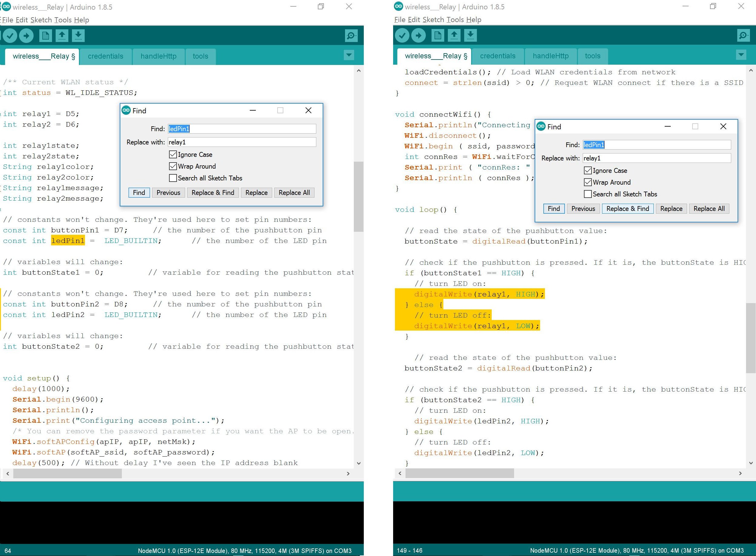Image resolution: width=756 pixels, height=556 pixels.
Task: Disable Wrap Around in right Find dialog
Action: click(588, 183)
